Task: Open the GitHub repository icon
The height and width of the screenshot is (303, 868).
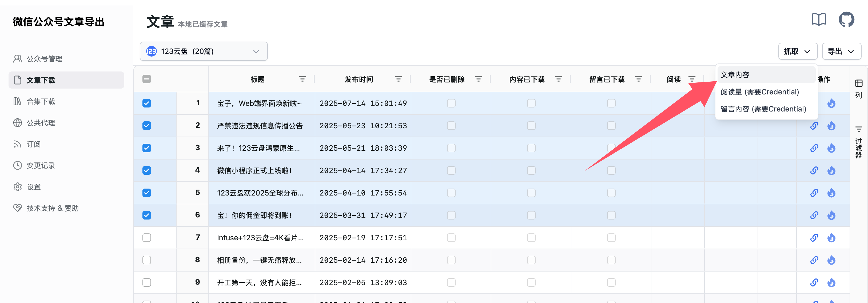Action: 847,19
